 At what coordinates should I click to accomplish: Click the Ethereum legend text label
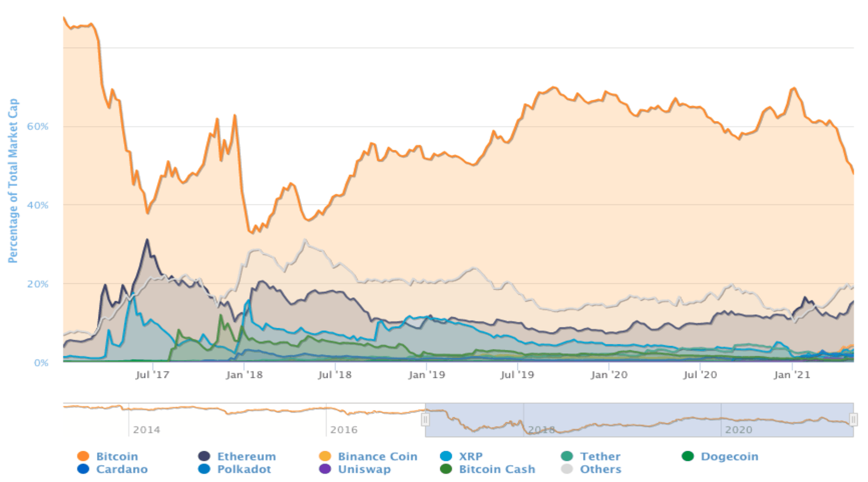(246, 456)
